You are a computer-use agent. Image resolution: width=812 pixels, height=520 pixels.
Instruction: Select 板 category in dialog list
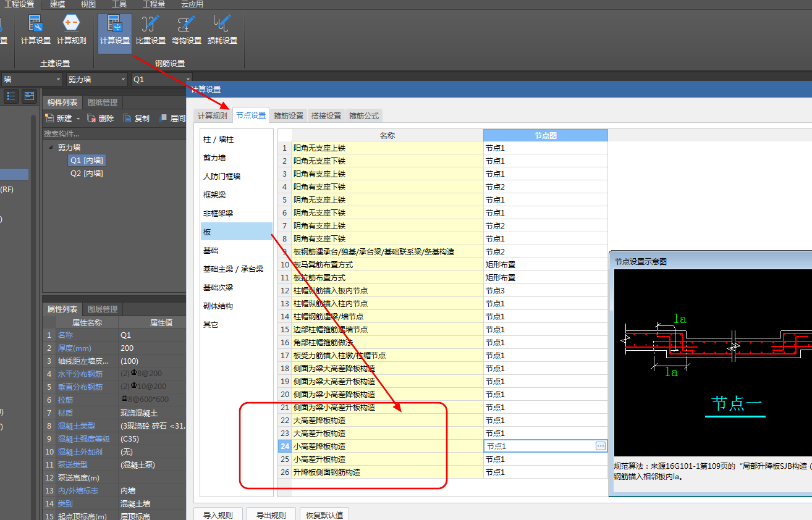pyautogui.click(x=236, y=232)
